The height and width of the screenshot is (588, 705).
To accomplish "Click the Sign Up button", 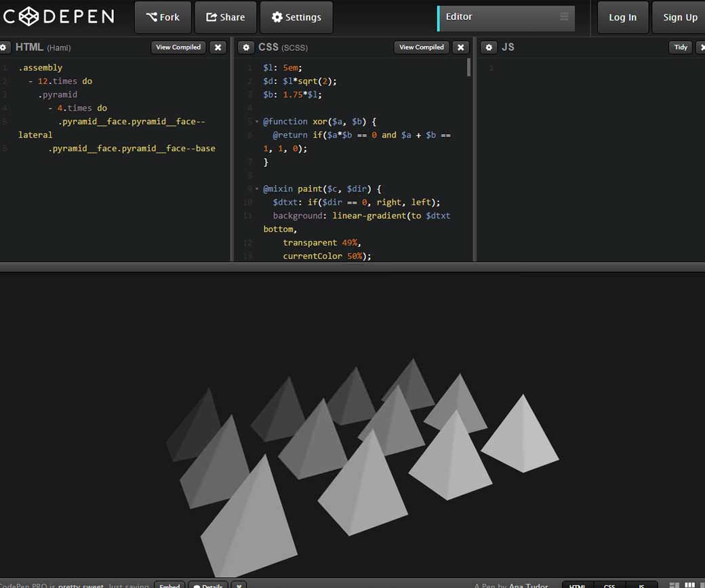I will point(680,18).
